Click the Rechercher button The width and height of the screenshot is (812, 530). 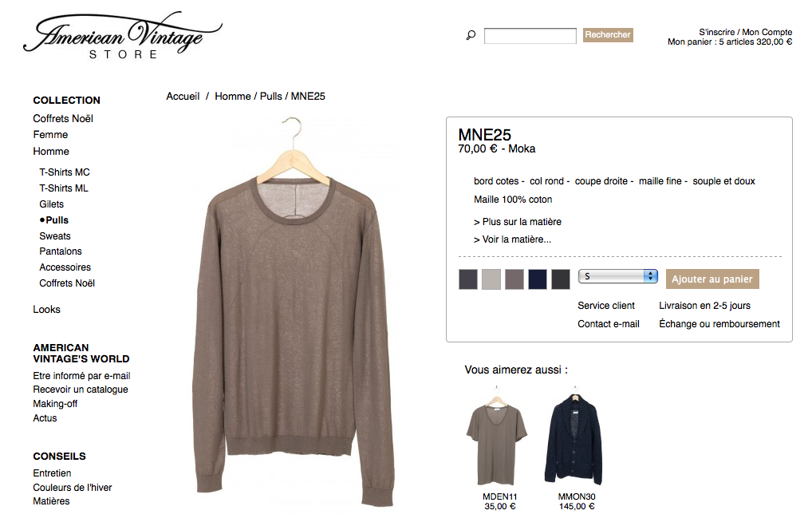[x=608, y=34]
